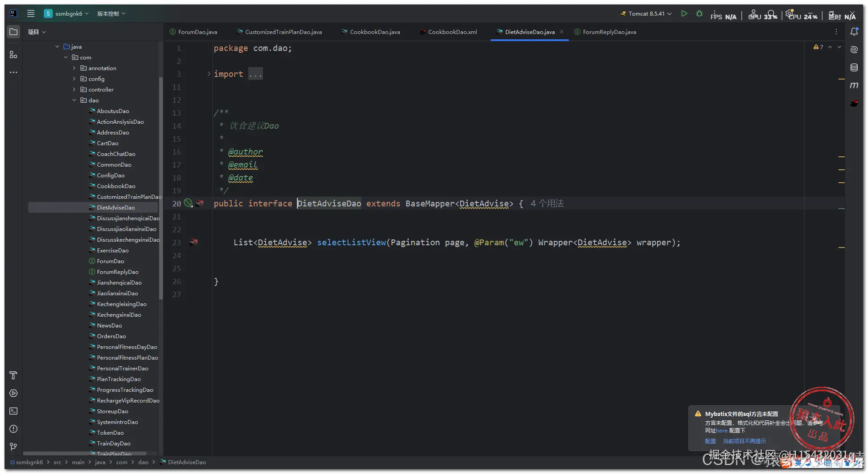This screenshot has height=474, width=868.
Task: Open the Database tool window
Action: 854,67
